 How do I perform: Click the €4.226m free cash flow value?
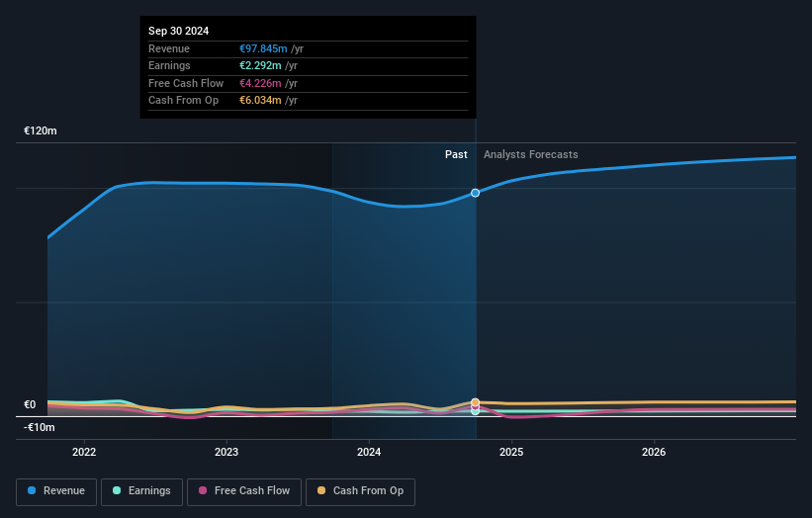click(260, 83)
